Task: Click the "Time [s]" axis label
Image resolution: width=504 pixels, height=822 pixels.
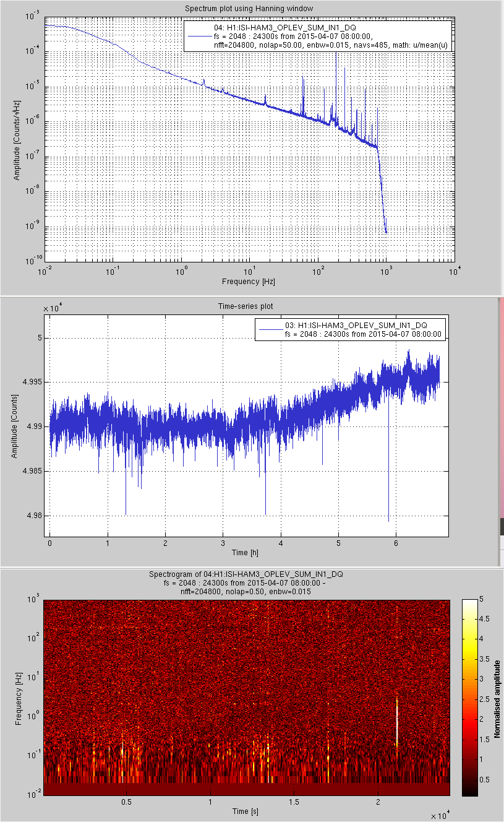Action: [246, 811]
